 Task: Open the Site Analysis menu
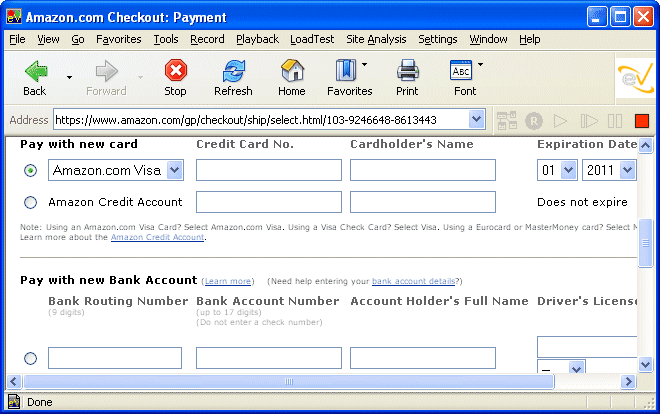376,39
